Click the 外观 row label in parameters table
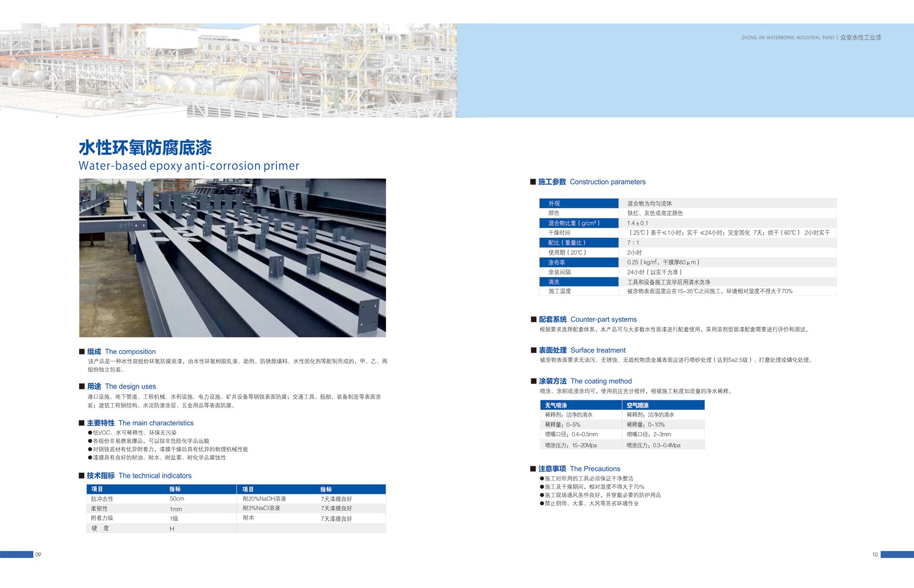Viewport: 914px width, 588px height. (x=554, y=203)
